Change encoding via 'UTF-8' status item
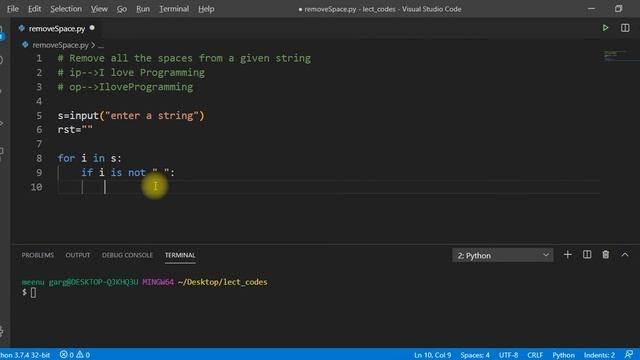Viewport: 640px width, 360px height. click(508, 355)
